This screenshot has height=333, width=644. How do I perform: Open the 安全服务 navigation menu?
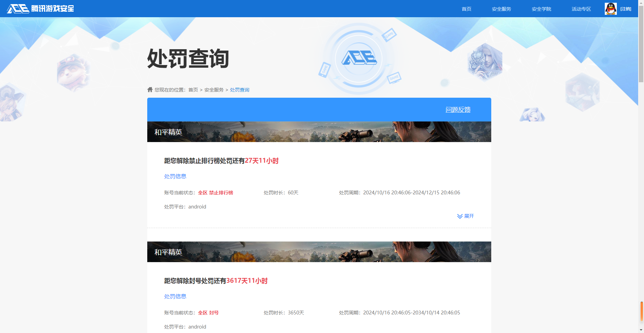click(x=501, y=9)
